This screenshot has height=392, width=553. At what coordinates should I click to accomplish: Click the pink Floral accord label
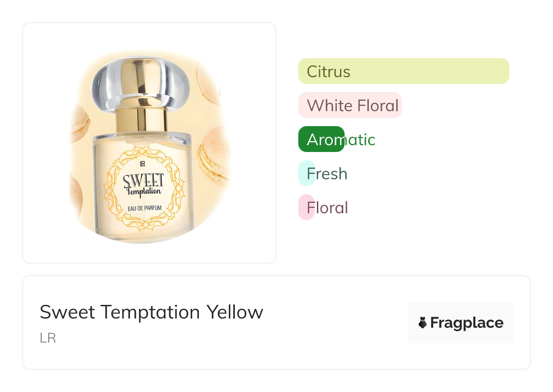coord(327,208)
